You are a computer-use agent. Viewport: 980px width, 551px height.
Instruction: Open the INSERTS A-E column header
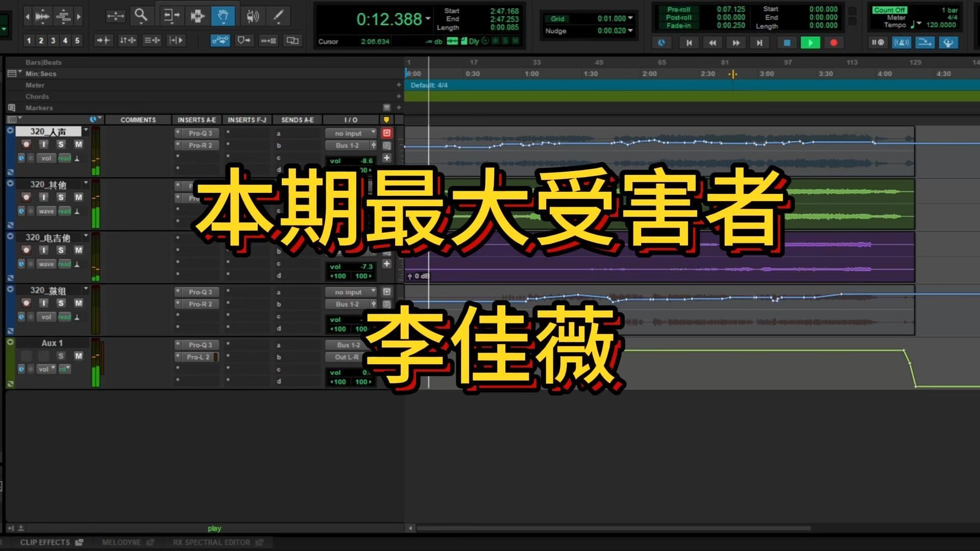click(197, 120)
